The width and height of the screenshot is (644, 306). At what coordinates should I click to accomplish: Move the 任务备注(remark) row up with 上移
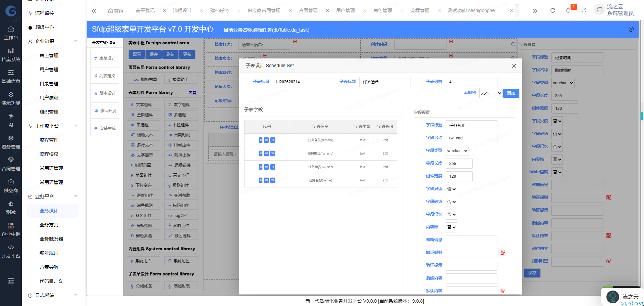pyautogui.click(x=266, y=140)
